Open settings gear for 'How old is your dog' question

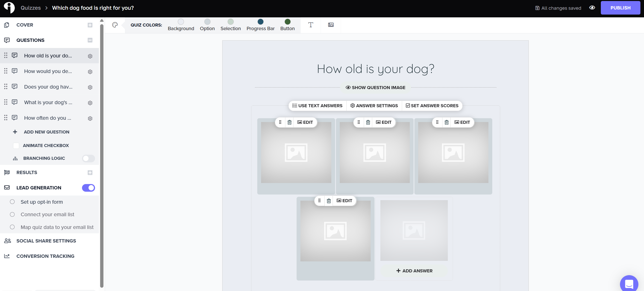tap(90, 56)
